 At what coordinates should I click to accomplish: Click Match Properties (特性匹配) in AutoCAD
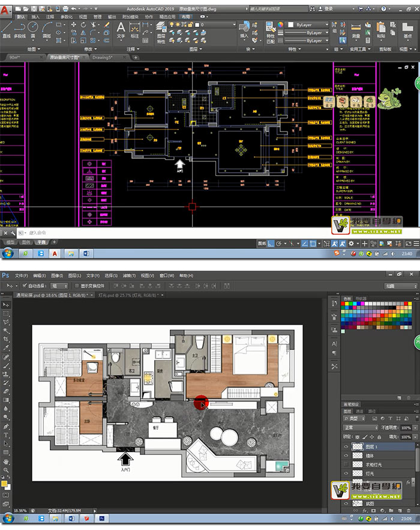[x=271, y=32]
